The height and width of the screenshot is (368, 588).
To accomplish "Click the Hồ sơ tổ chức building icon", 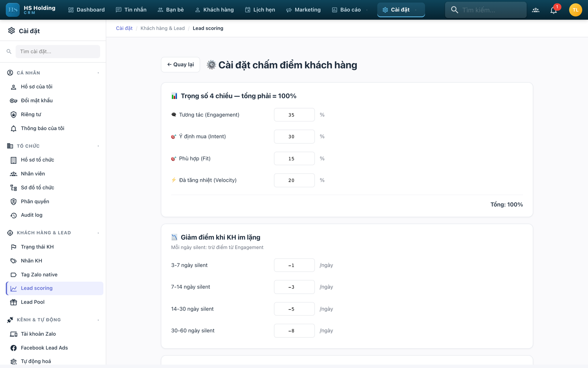I will (x=14, y=160).
